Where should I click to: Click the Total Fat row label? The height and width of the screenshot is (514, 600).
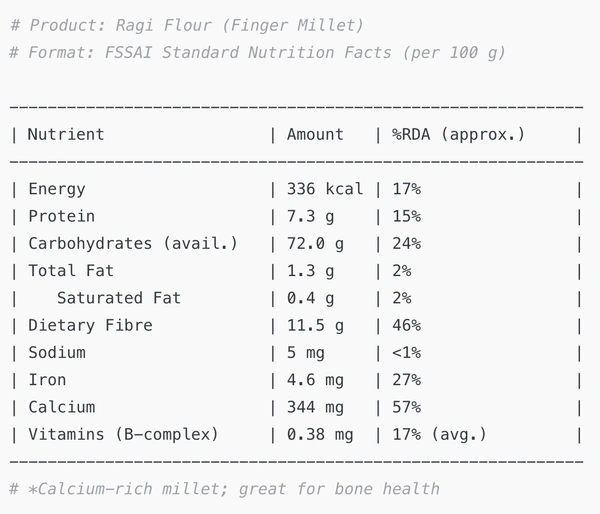click(71, 270)
